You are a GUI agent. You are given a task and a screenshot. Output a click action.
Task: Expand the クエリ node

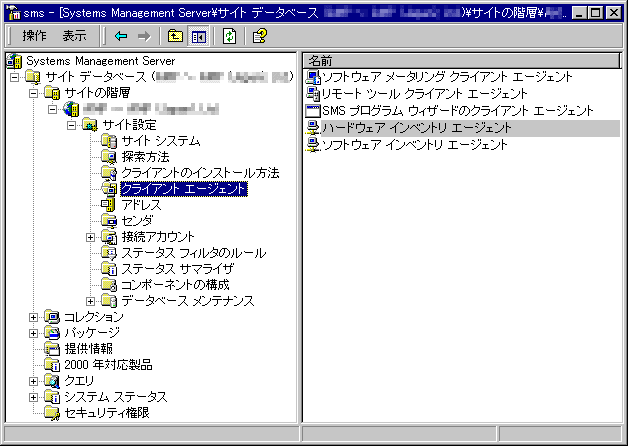(x=34, y=381)
